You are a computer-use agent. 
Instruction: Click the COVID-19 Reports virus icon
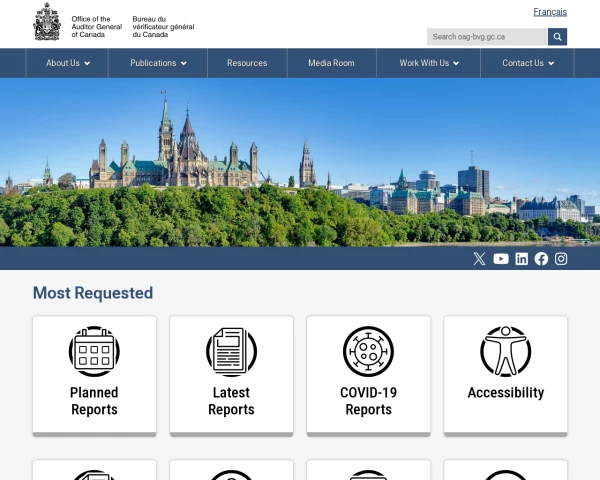[368, 351]
